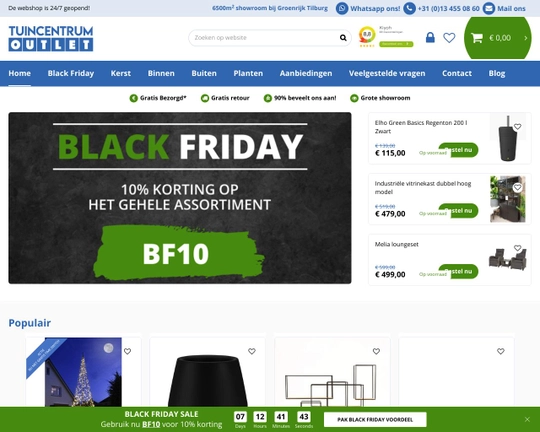Open the Planten menu
This screenshot has width=540, height=432.
point(248,73)
